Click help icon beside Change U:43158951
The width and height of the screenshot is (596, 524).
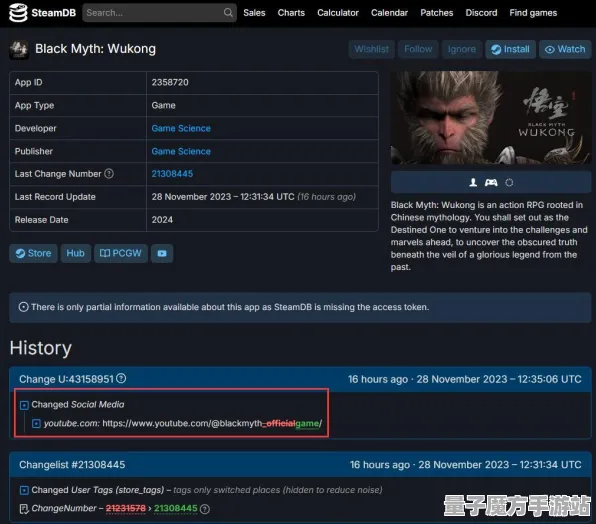(121, 378)
